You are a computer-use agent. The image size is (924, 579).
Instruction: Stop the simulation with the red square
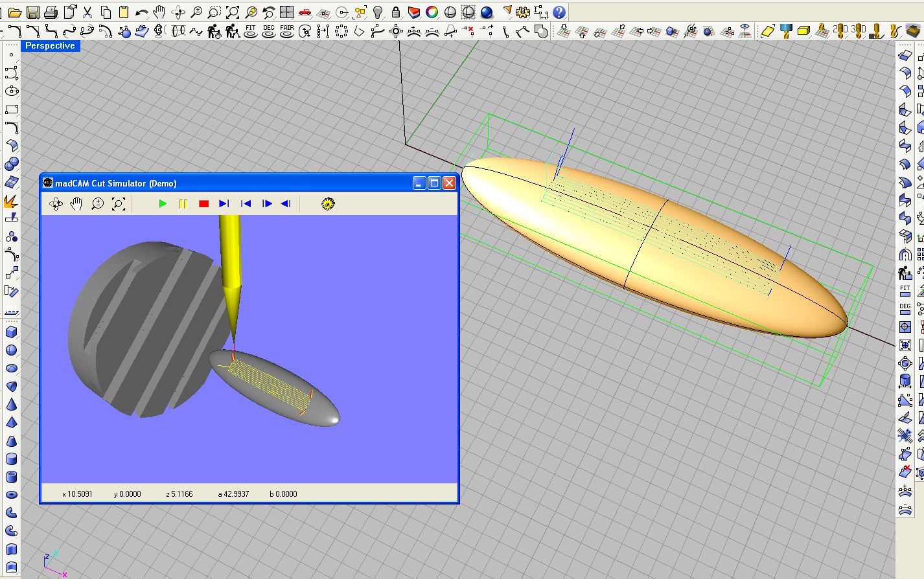coord(203,204)
